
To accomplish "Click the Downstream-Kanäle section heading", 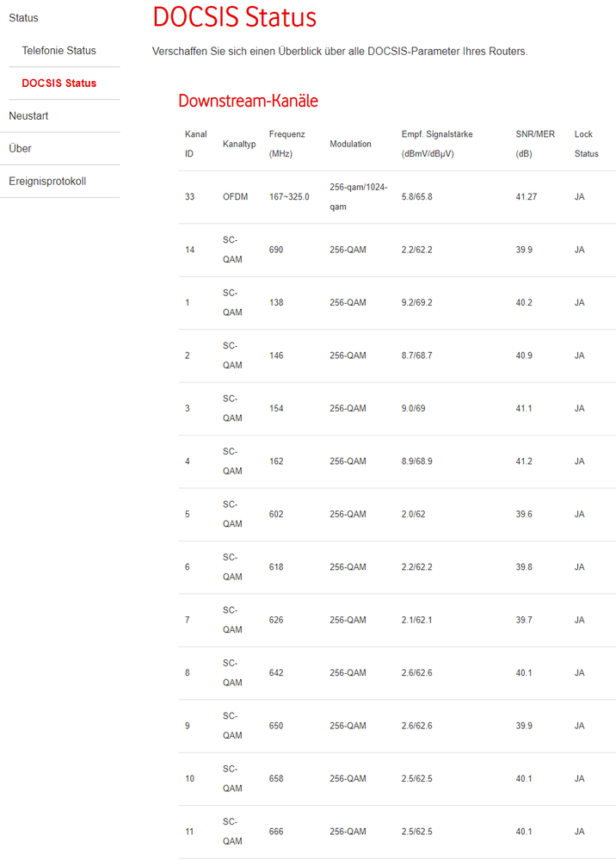I will pos(248,101).
